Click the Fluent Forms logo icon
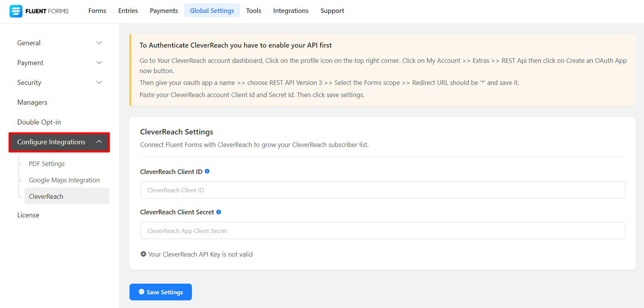 tap(16, 11)
